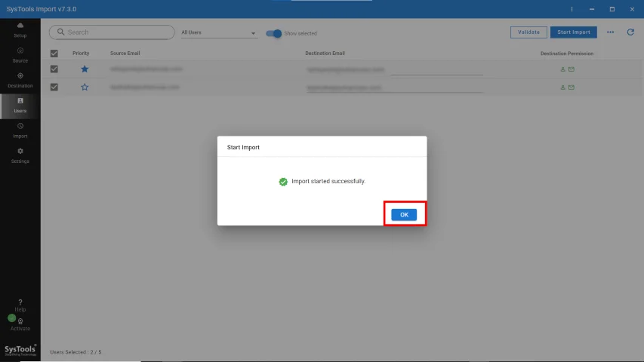Click the SysTools logo
The width and height of the screenshot is (644, 362).
(20, 350)
